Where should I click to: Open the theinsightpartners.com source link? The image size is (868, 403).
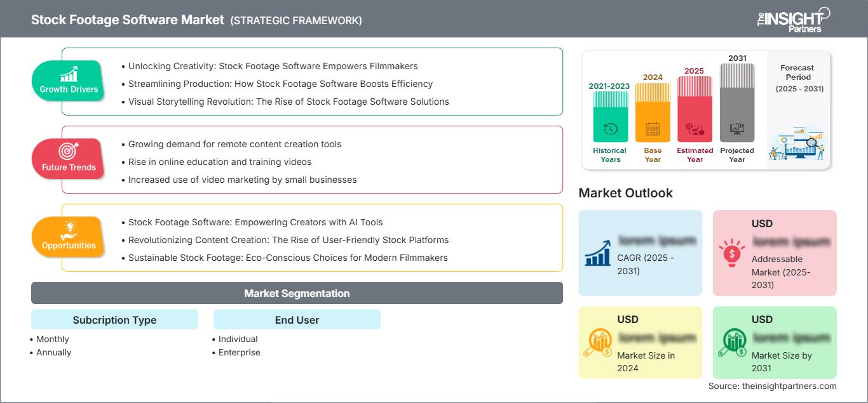[788, 386]
